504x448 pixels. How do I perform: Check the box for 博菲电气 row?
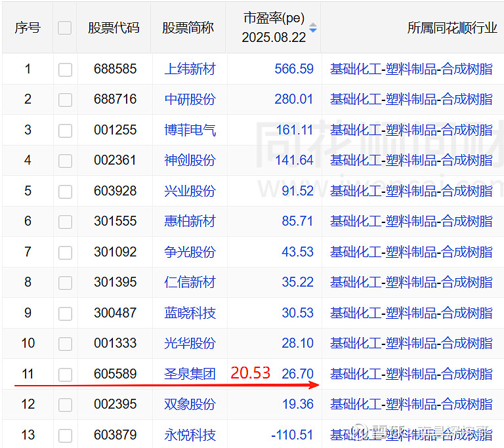point(65,131)
